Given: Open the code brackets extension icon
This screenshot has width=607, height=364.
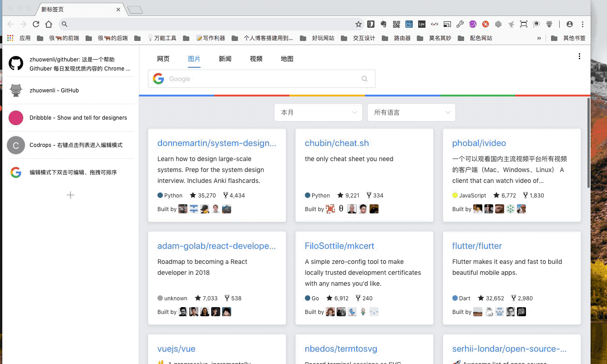Looking at the screenshot, I should click(435, 24).
